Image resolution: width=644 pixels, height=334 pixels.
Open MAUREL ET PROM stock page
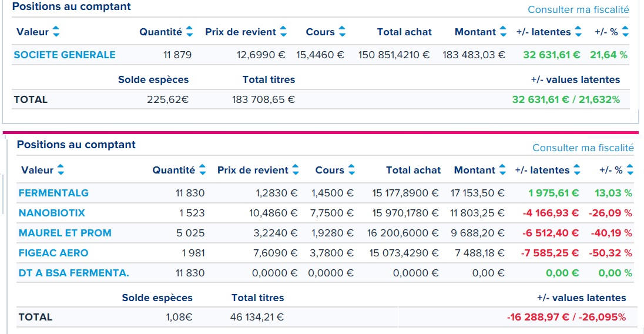65,233
